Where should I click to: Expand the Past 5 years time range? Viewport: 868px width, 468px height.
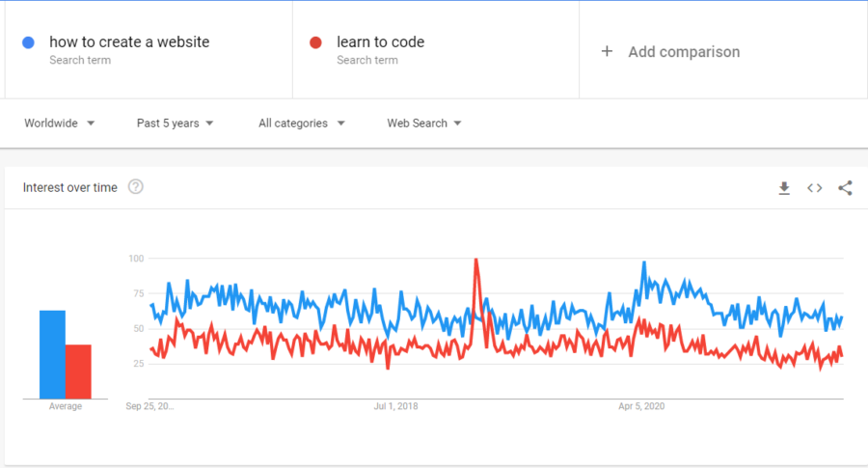point(176,124)
